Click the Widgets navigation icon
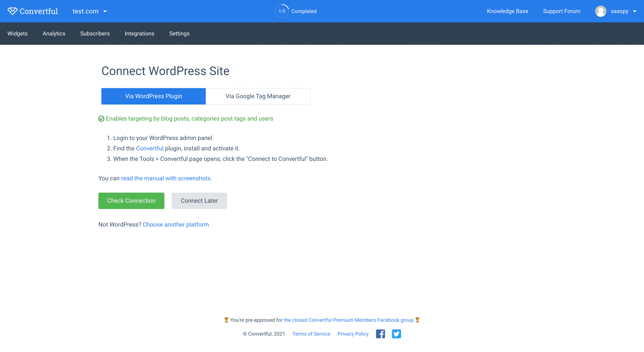 tap(18, 33)
